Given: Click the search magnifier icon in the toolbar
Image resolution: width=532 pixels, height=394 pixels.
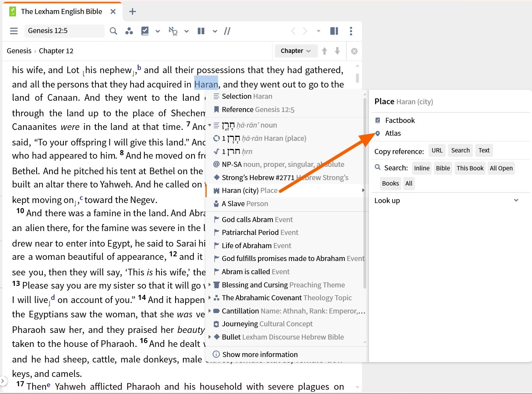Looking at the screenshot, I should 113,31.
